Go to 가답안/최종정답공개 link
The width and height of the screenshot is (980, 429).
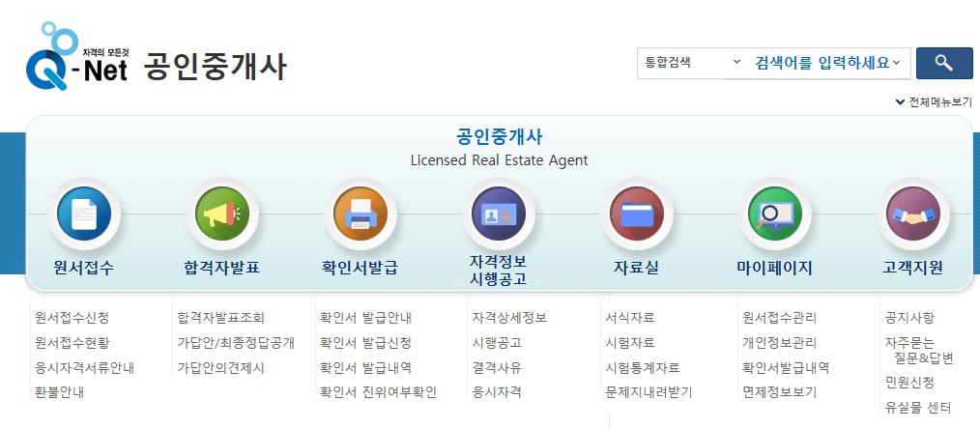[x=235, y=343]
